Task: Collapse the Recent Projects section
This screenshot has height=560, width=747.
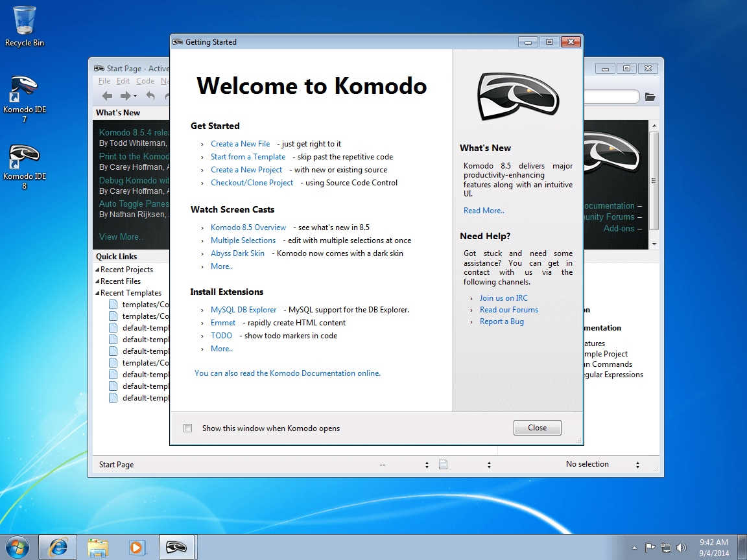Action: [x=98, y=270]
